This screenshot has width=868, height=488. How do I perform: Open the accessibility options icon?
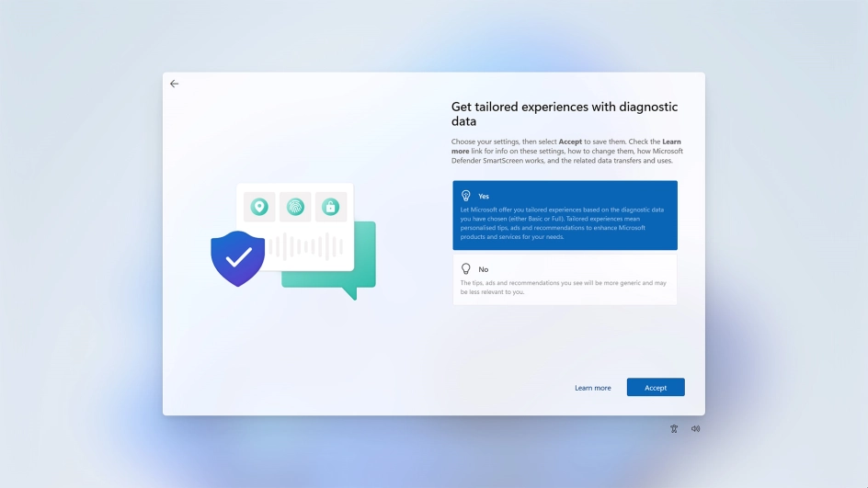tap(674, 428)
